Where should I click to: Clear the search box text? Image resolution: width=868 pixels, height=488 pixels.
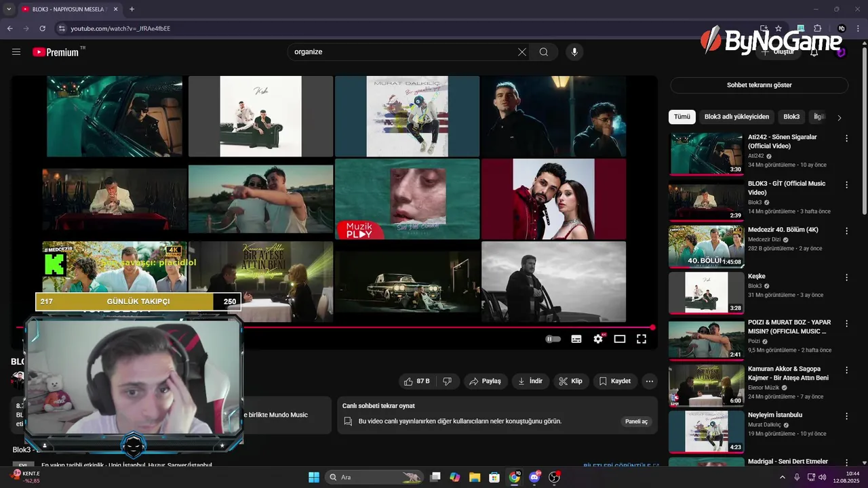tap(521, 52)
